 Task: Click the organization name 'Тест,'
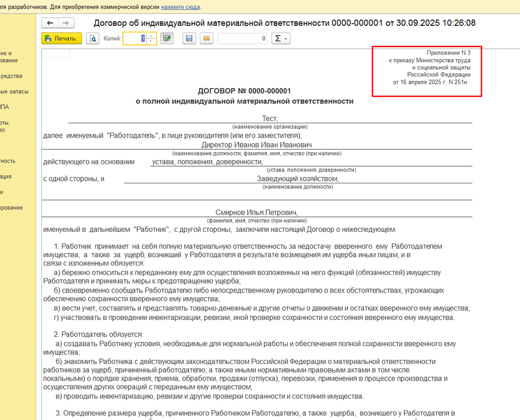point(270,119)
